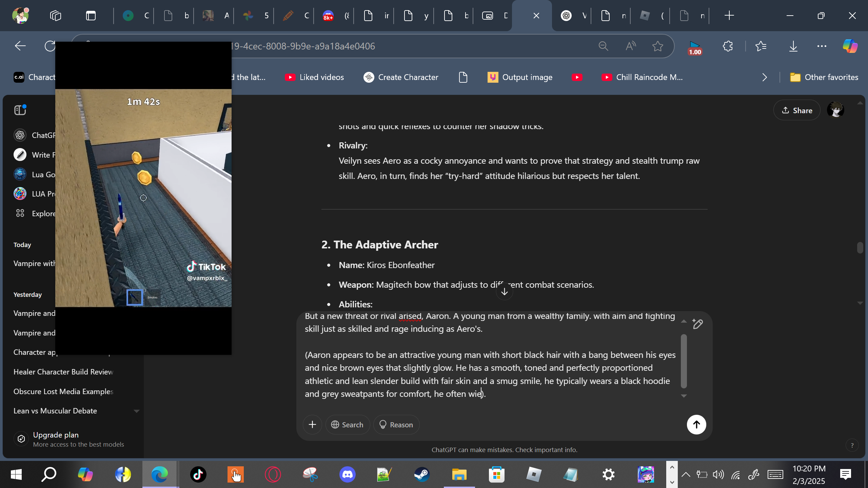
Task: Click the TikTok video overlay thumbnail
Action: coord(143,198)
